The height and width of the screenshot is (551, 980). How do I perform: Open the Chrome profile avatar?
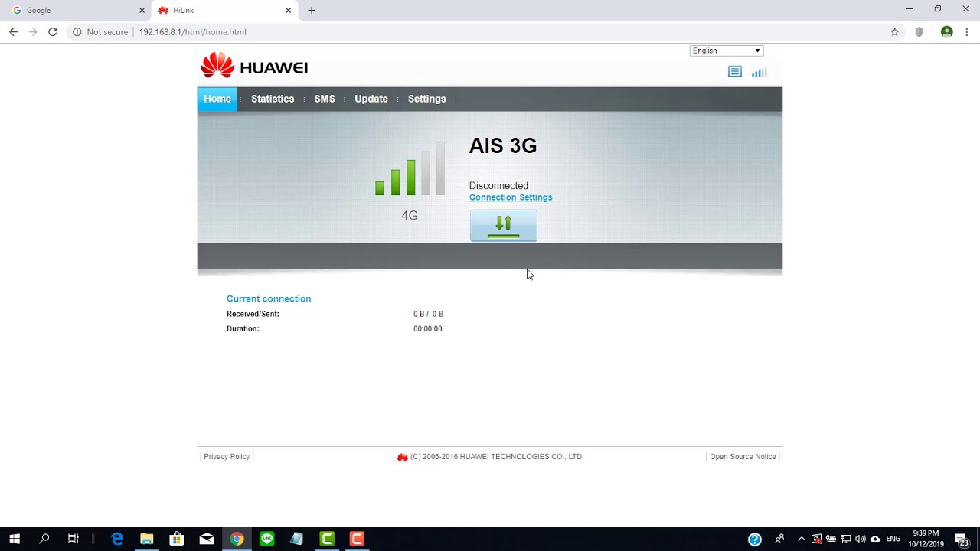(x=947, y=32)
